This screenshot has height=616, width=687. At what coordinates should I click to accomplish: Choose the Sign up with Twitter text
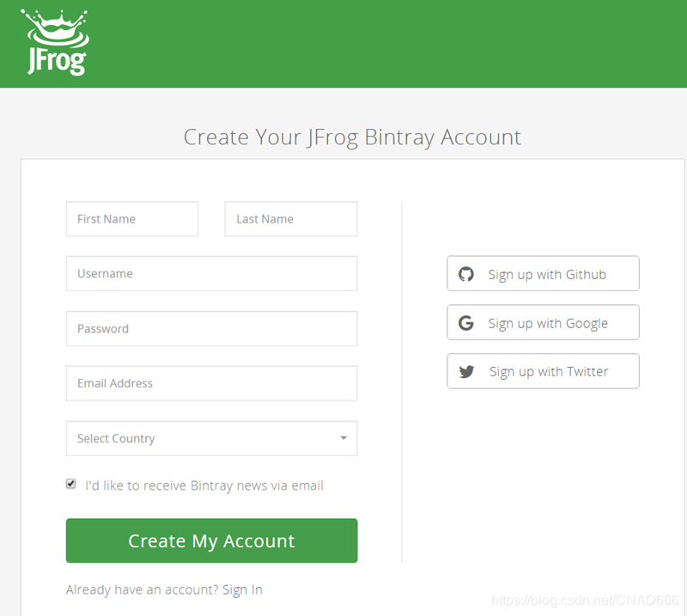(549, 372)
